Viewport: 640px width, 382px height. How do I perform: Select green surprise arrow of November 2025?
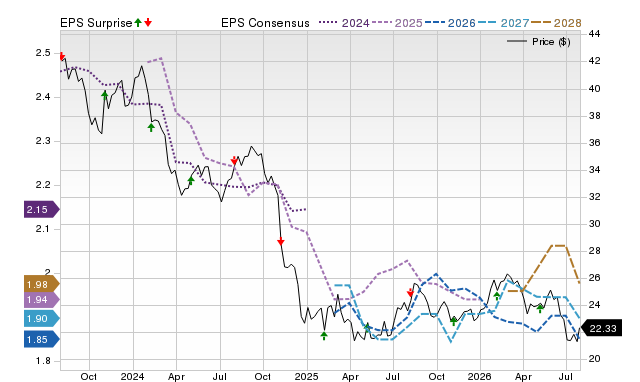(453, 321)
